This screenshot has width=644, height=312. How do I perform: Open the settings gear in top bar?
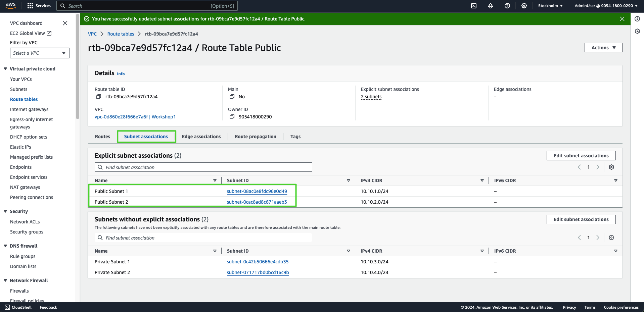(x=524, y=6)
